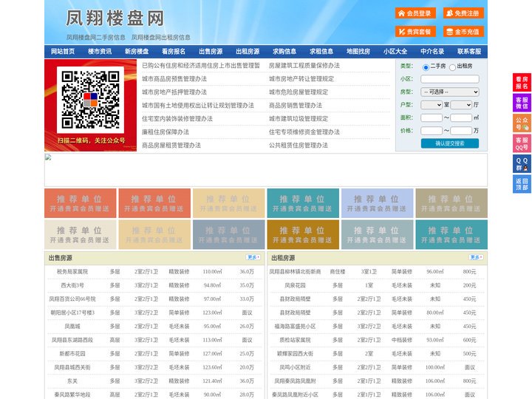Open 联系客服 in the navigation bar

click(x=469, y=52)
